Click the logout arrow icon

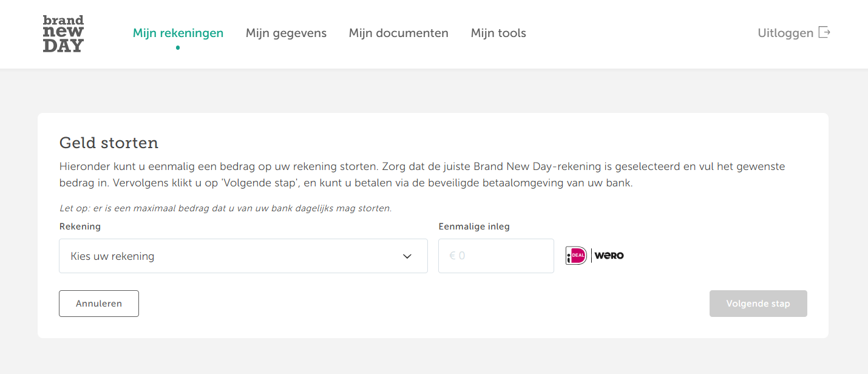pos(824,33)
